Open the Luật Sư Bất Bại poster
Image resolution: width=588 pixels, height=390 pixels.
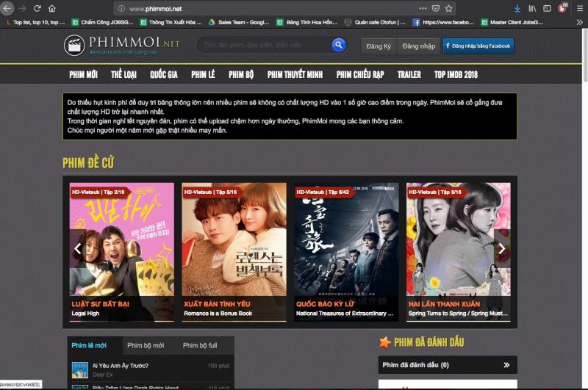[121, 242]
